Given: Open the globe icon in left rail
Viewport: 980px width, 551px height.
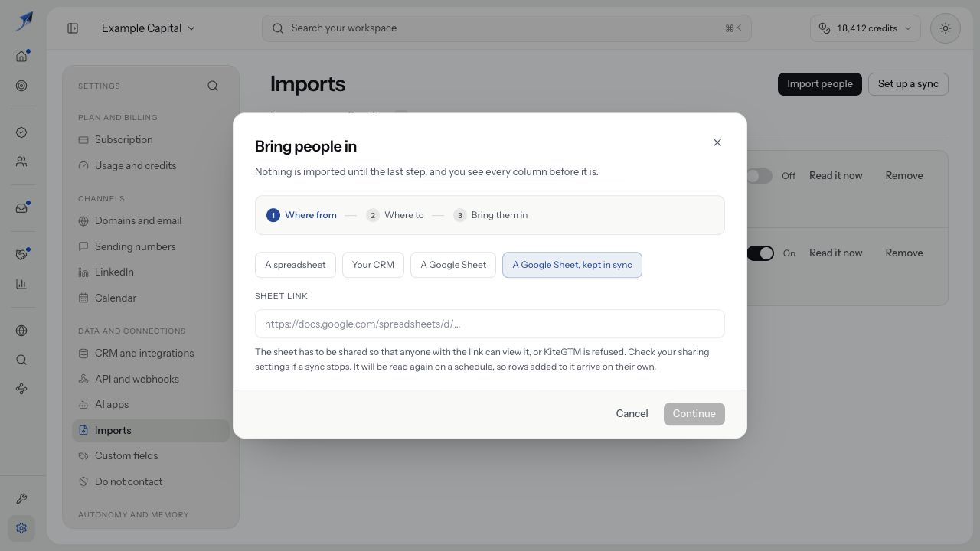Looking at the screenshot, I should 21,331.
